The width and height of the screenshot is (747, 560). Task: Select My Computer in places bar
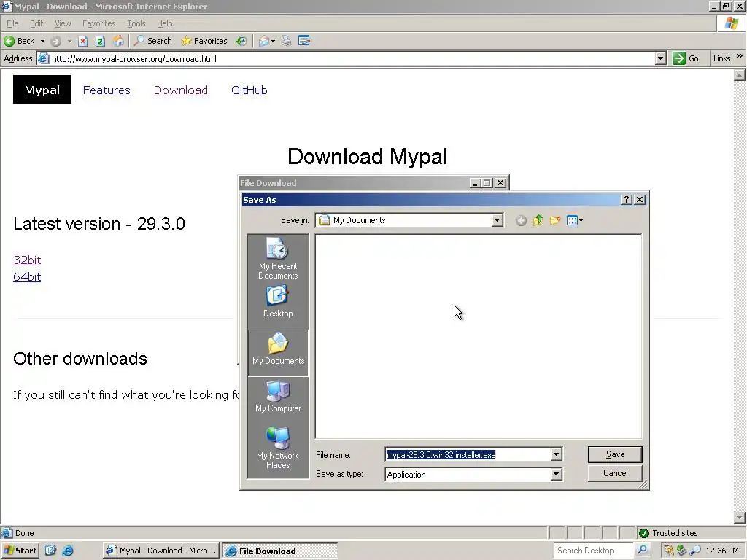[278, 396]
